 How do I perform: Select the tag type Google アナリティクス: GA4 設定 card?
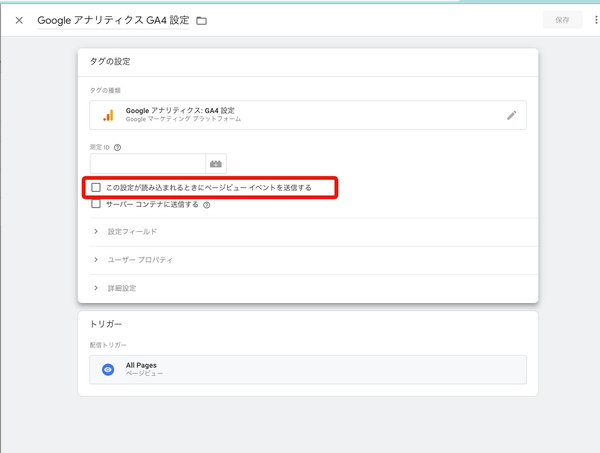pos(308,115)
